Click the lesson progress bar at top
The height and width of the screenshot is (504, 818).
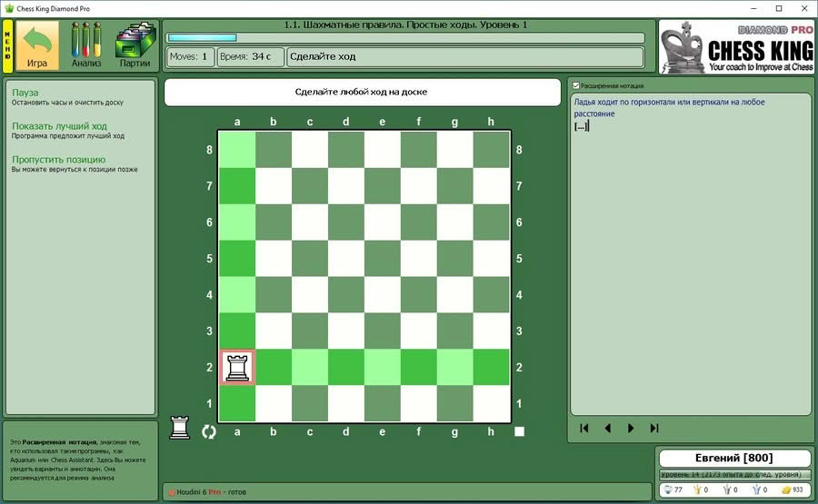404,38
